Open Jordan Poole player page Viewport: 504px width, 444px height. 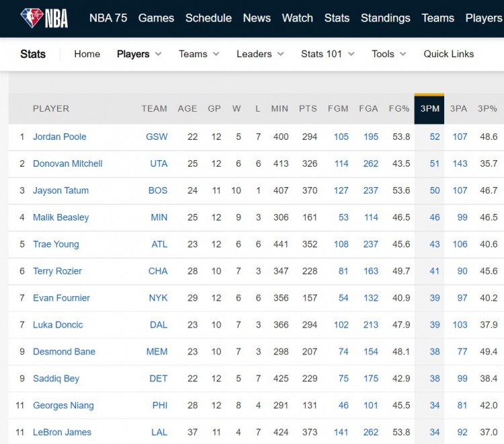click(x=60, y=137)
